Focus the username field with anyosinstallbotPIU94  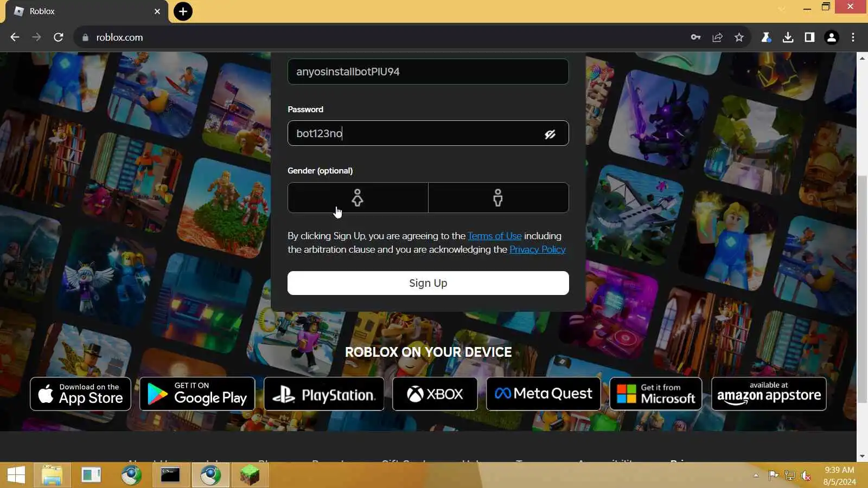click(x=428, y=72)
